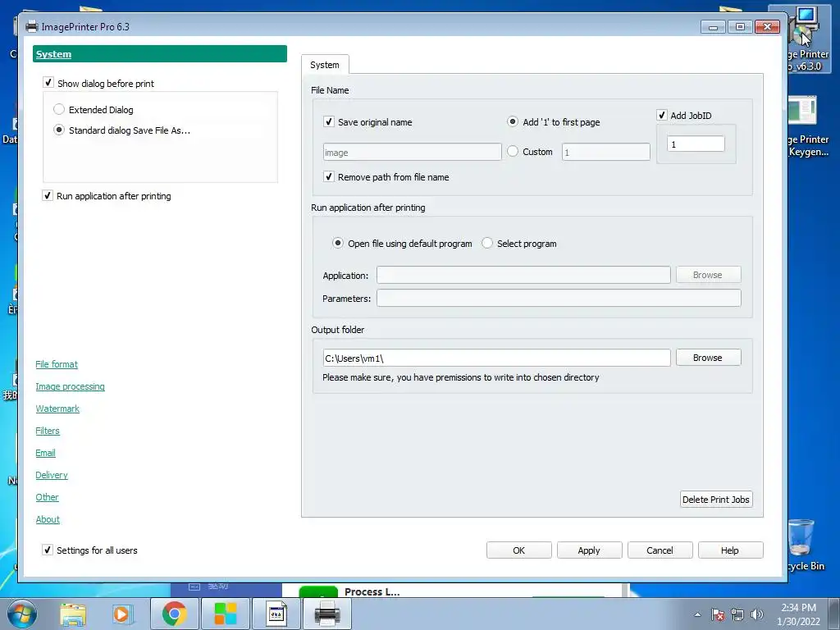
Task: Click the Delete Print Jobs button
Action: click(716, 500)
